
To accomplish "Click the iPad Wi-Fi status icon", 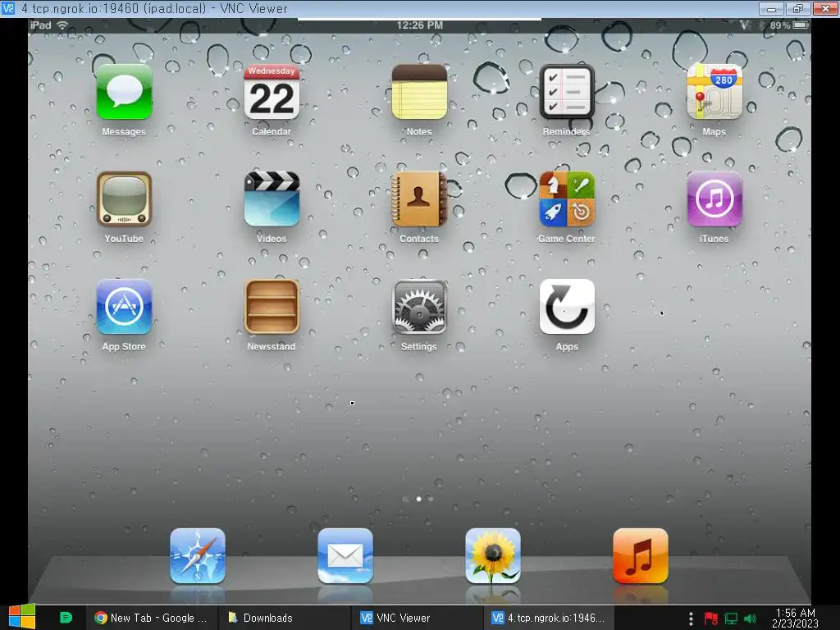I will [x=62, y=25].
